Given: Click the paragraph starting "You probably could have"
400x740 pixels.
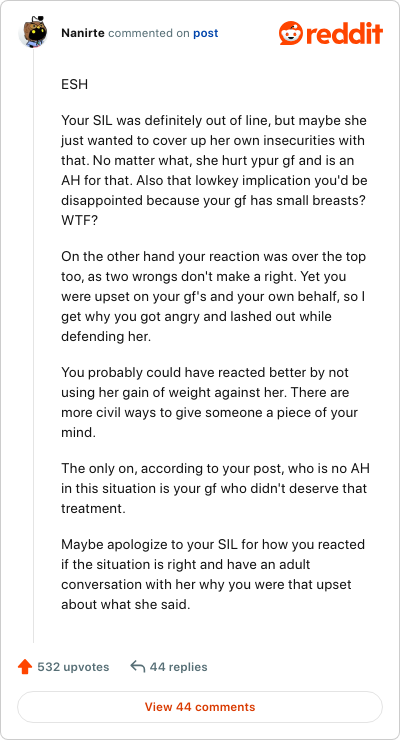Looking at the screenshot, I should [209, 403].
